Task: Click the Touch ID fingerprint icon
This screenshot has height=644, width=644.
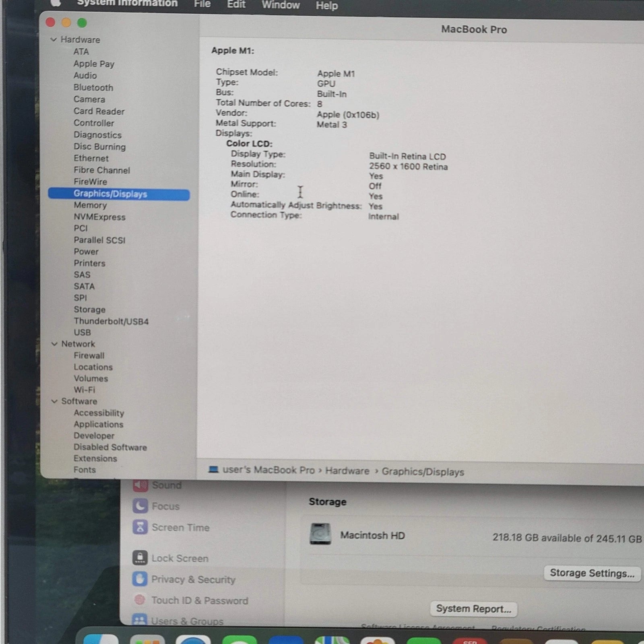Action: (x=140, y=600)
